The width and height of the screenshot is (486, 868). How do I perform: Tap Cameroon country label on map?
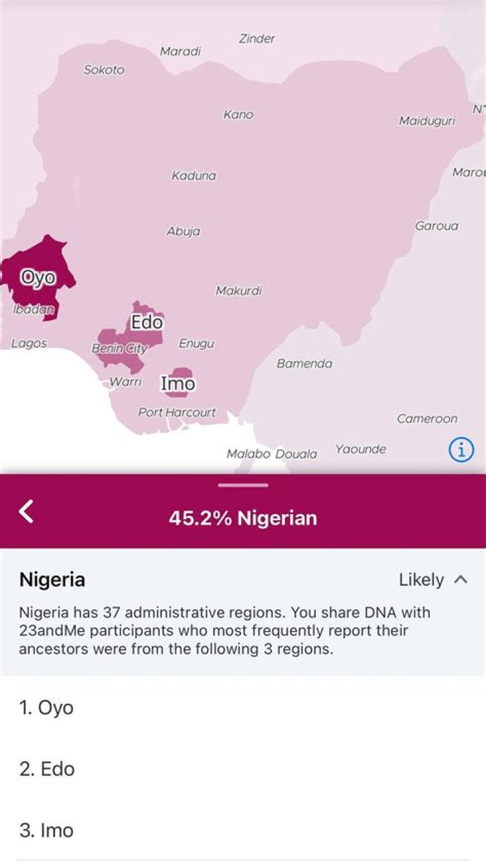(x=427, y=419)
